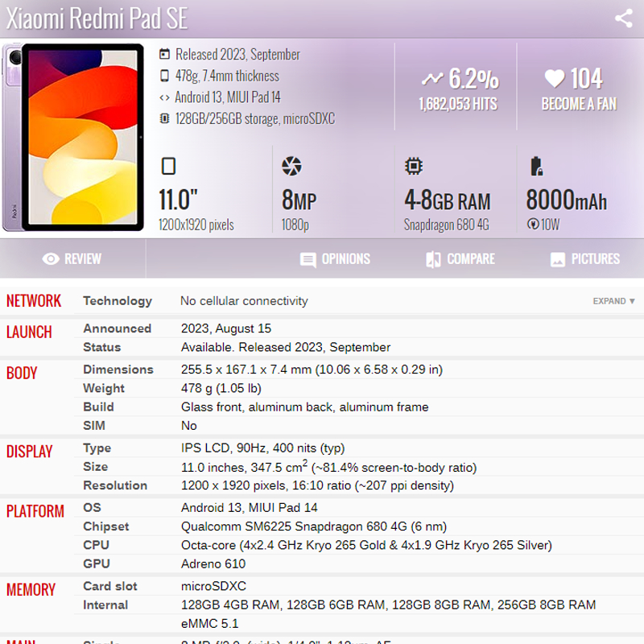Open the Pictures tab
This screenshot has width=644, height=644.
point(584,259)
